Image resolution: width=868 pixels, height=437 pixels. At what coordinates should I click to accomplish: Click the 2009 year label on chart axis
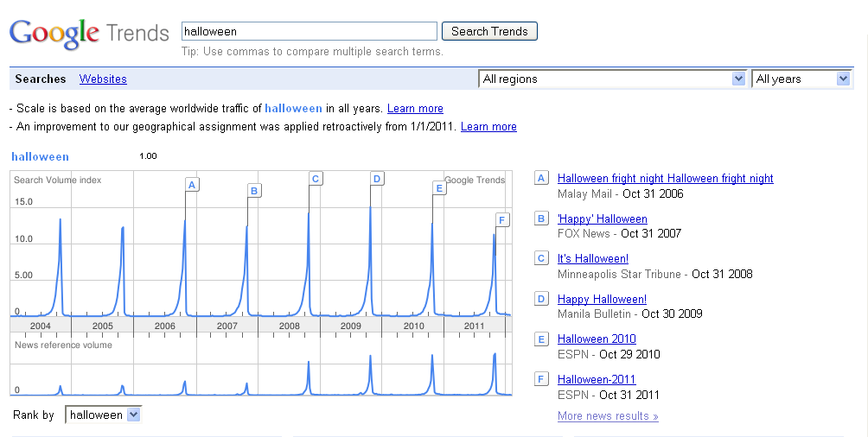click(351, 326)
